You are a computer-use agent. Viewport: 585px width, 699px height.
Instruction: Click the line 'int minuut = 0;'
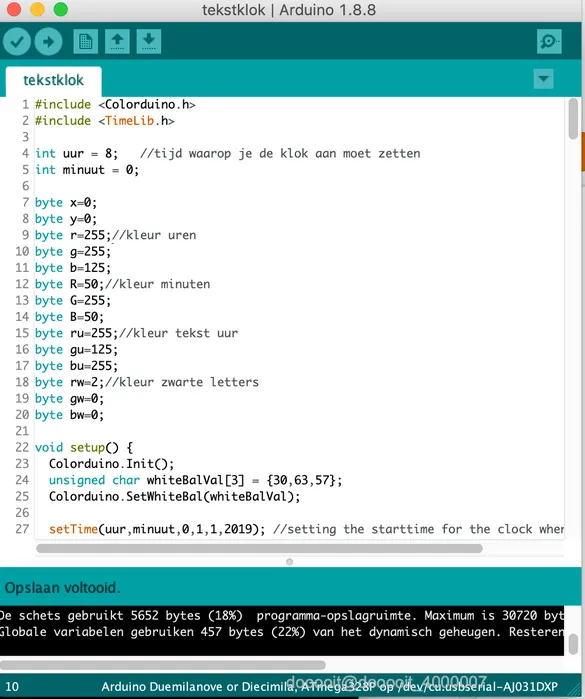[87, 170]
